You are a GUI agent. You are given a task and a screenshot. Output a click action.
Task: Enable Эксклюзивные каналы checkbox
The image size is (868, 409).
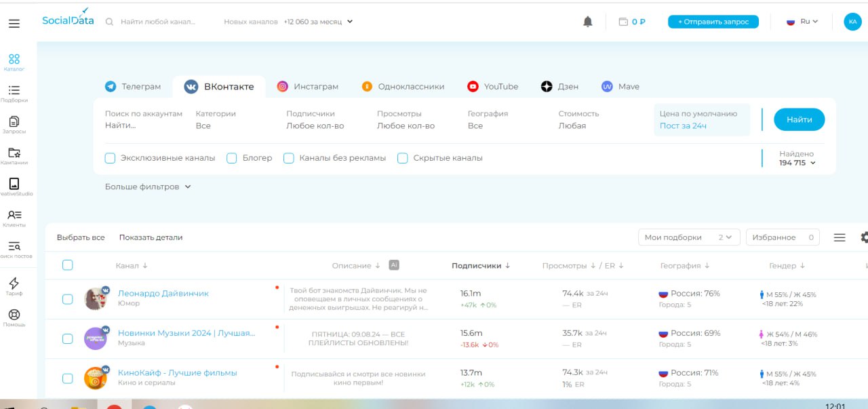(x=110, y=158)
